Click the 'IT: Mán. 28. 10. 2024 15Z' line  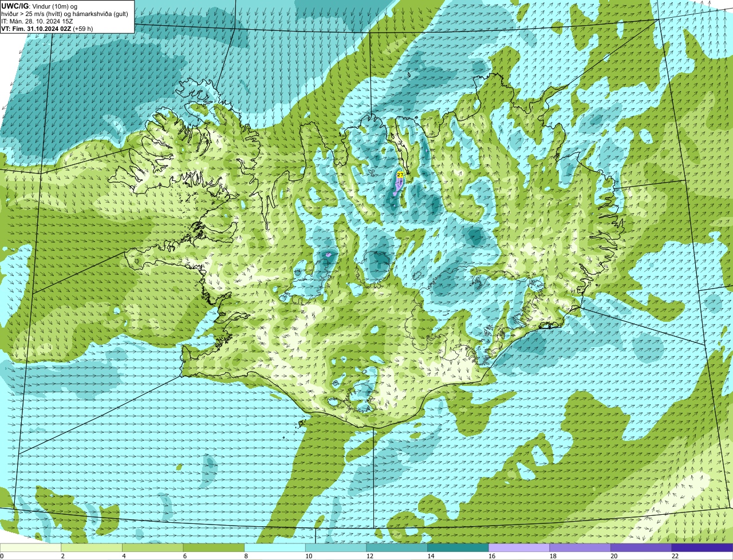tap(37, 21)
